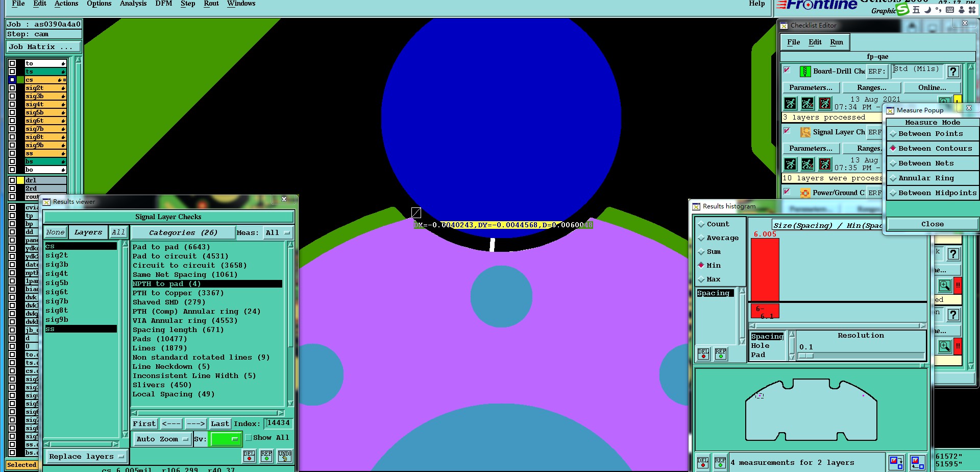This screenshot has height=472, width=980.
Task: Click Parameters button for Board-Drill Checks
Action: 811,88
